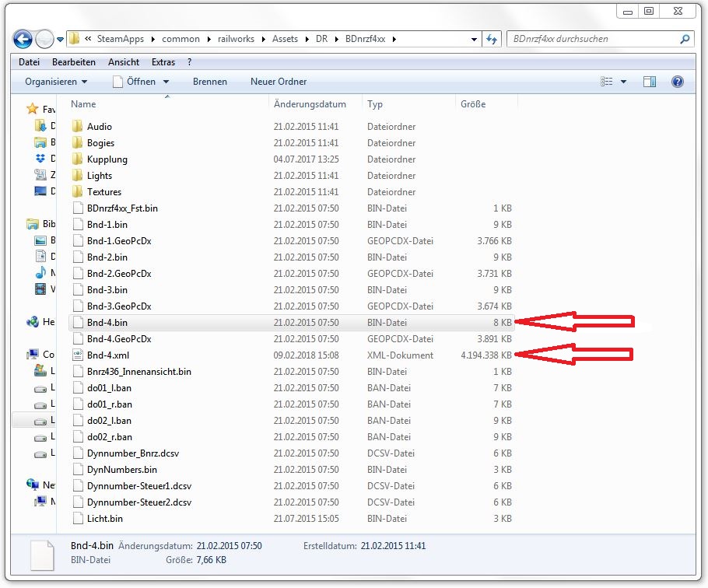Click the Forward navigation arrow

coord(44,39)
